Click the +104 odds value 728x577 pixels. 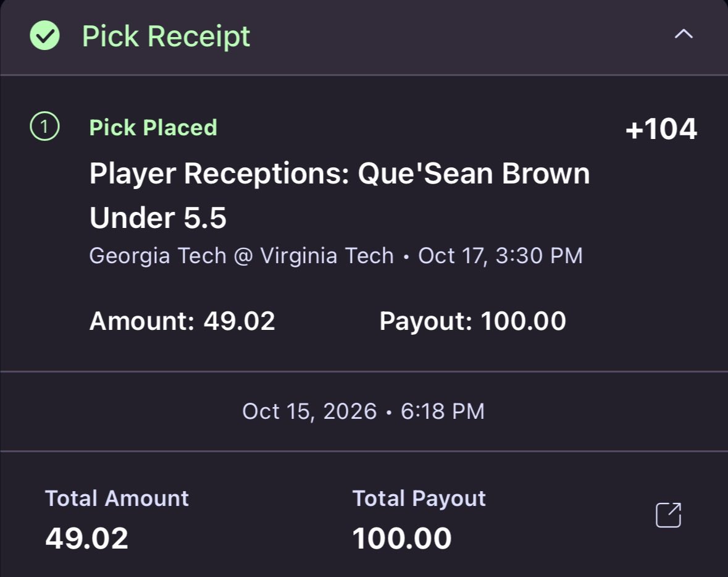click(x=661, y=128)
